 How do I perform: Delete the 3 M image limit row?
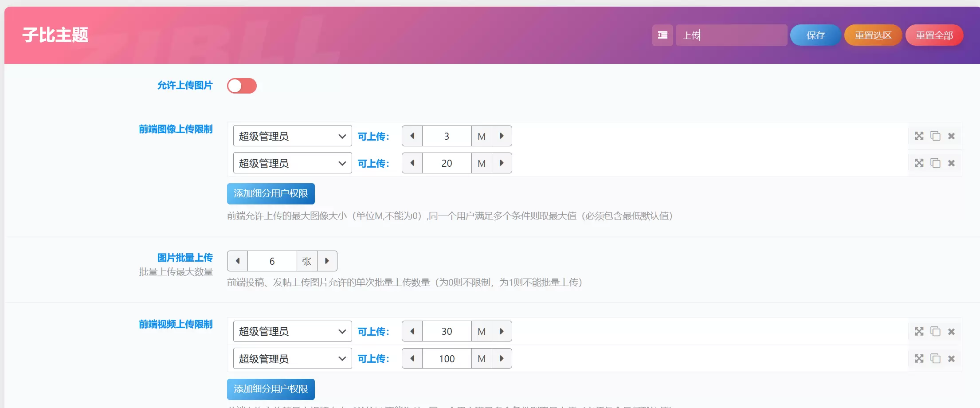coord(951,136)
